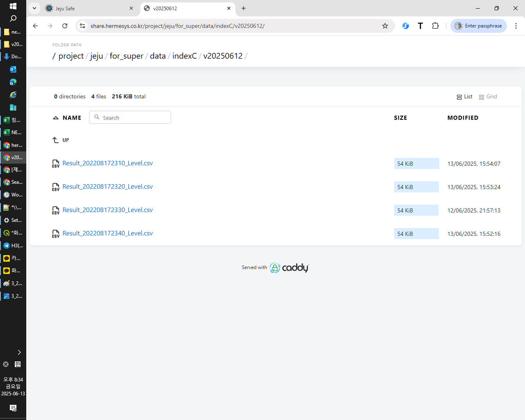
Task: Sort the listing by MODIFIED column
Action: [463, 118]
